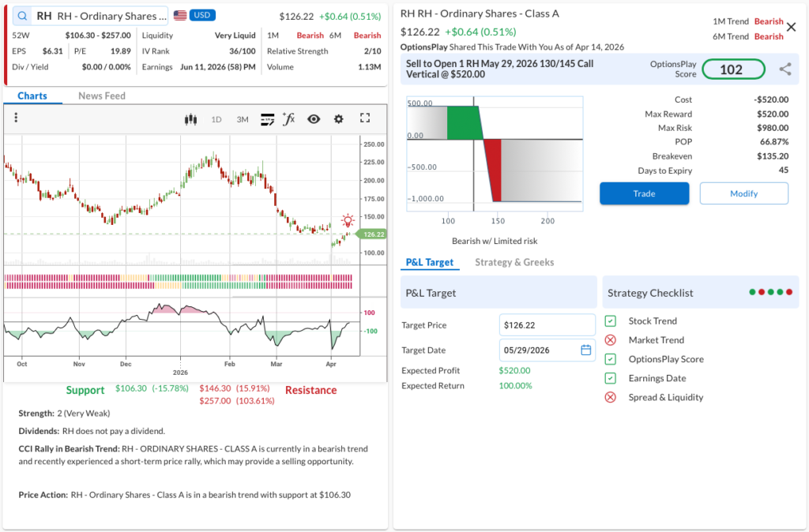Viewport: 809px width, 532px height.
Task: Expand chart to fullscreen
Action: coord(365,118)
